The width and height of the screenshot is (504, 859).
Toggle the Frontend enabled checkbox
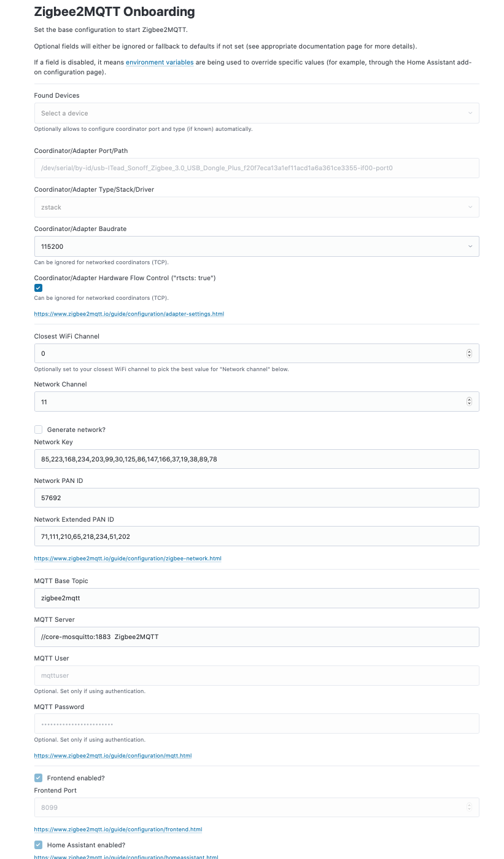39,778
